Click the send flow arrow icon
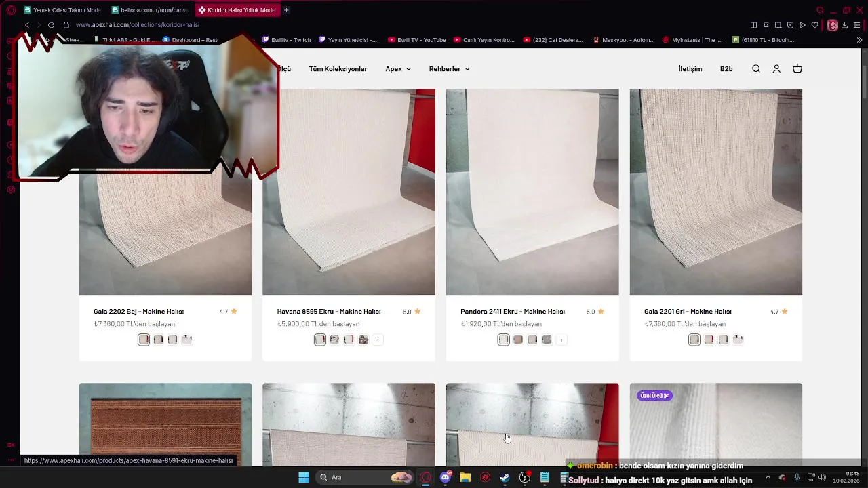 coord(802,25)
